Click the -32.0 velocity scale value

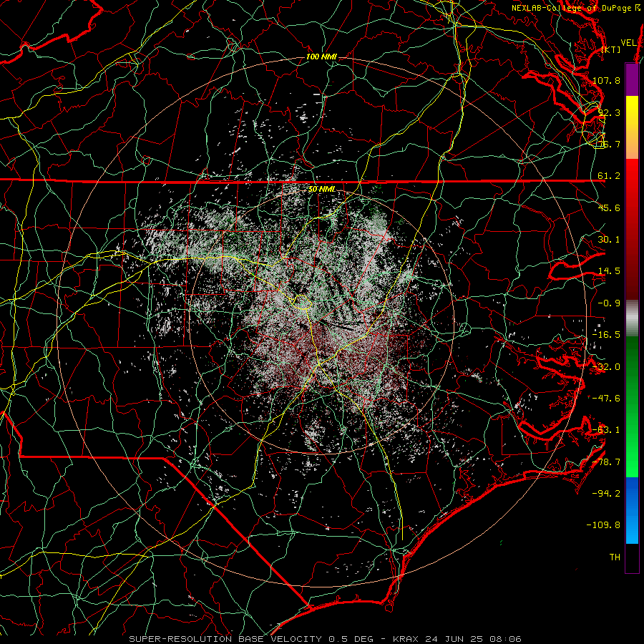[x=606, y=367]
